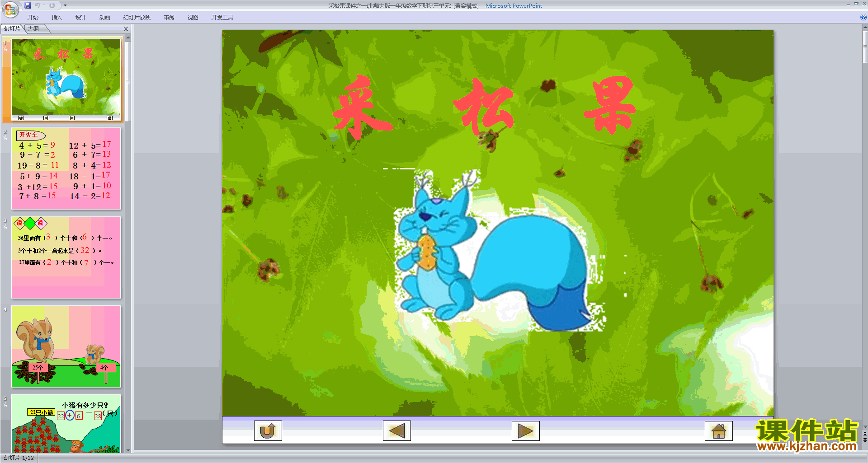Expand the Customize Quick Access Toolbar menu

[65, 5]
